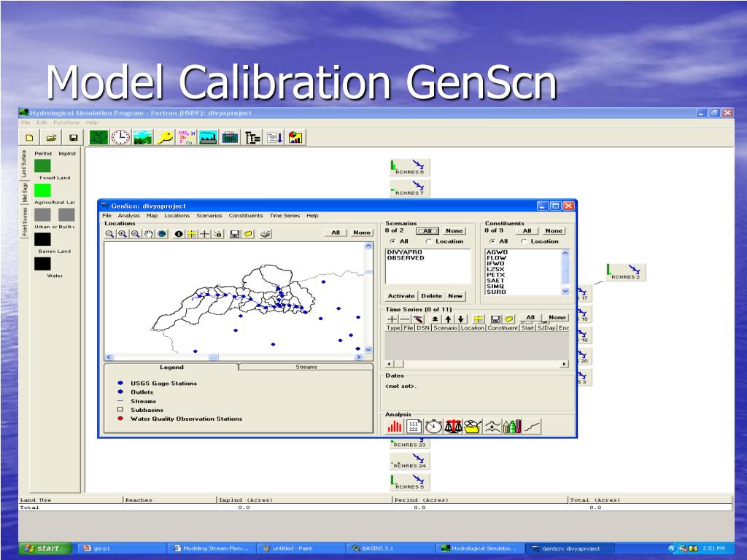Click the factory point sources icon
Viewport: 747px width, 560px height.
coord(208,138)
